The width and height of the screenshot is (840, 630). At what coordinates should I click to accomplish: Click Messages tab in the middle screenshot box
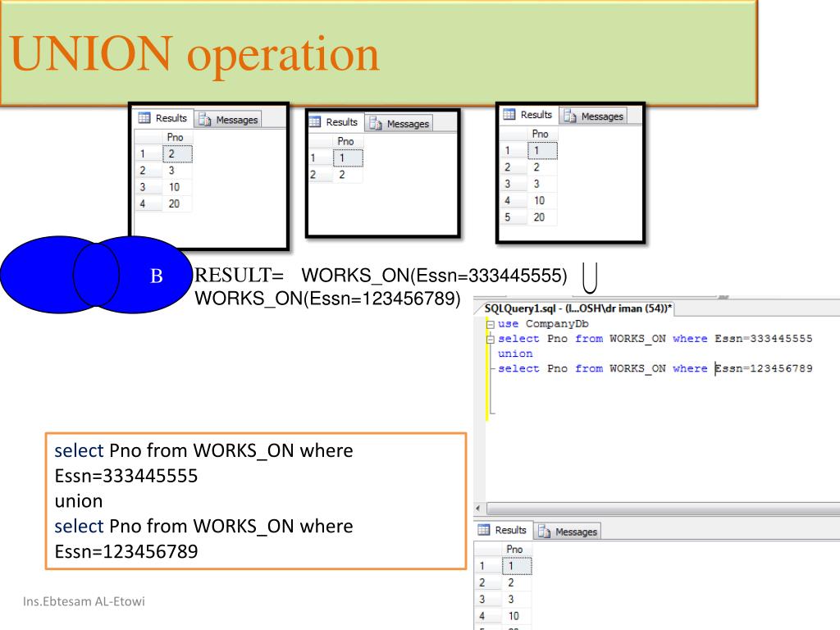pos(399,124)
